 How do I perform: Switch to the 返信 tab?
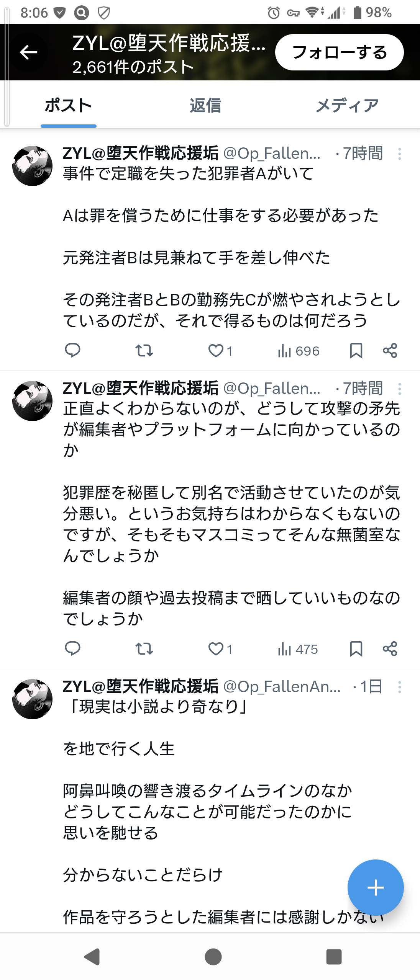point(205,105)
